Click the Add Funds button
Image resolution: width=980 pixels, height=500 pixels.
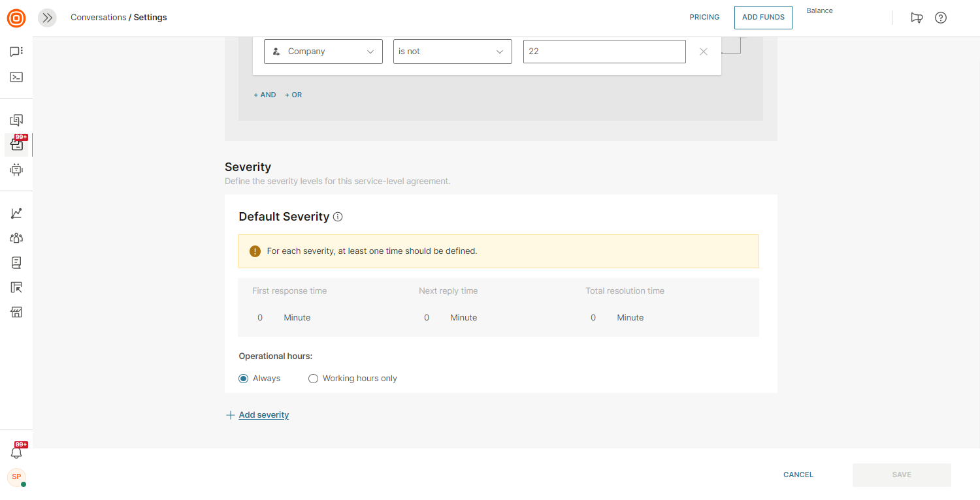click(763, 18)
